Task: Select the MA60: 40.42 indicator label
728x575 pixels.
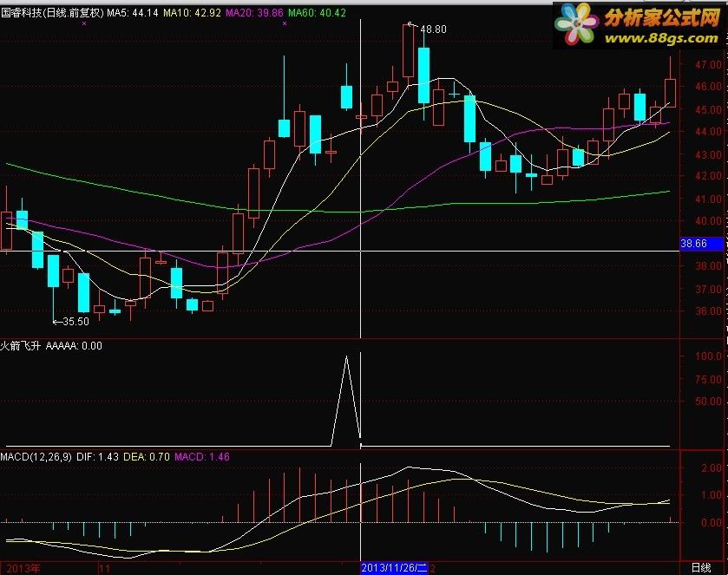Action: point(317,12)
